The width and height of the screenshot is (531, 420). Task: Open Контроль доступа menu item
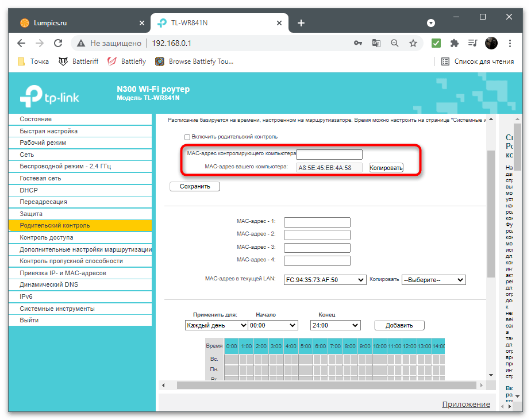(80, 237)
